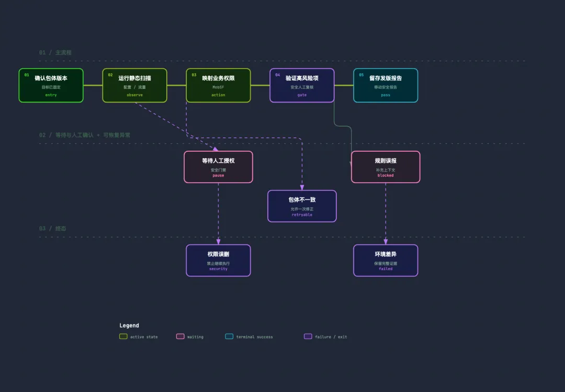The image size is (565, 392).
Task: Click the 包体不一致 retryable node
Action: [302, 206]
